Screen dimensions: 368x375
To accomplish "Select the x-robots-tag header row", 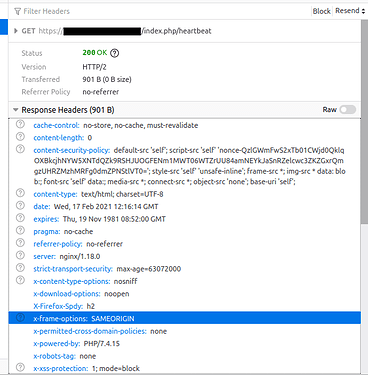I will [185, 356].
